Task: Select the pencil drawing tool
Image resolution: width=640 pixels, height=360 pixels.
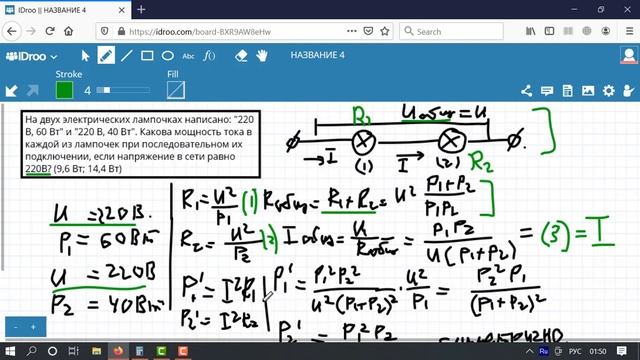Action: click(106, 56)
